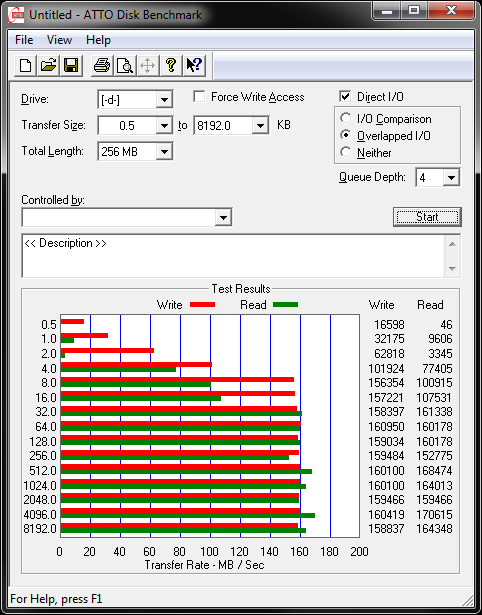Expand the minimum Transfer Size 0.5 dropdown
The height and width of the screenshot is (615, 482).
[x=164, y=126]
